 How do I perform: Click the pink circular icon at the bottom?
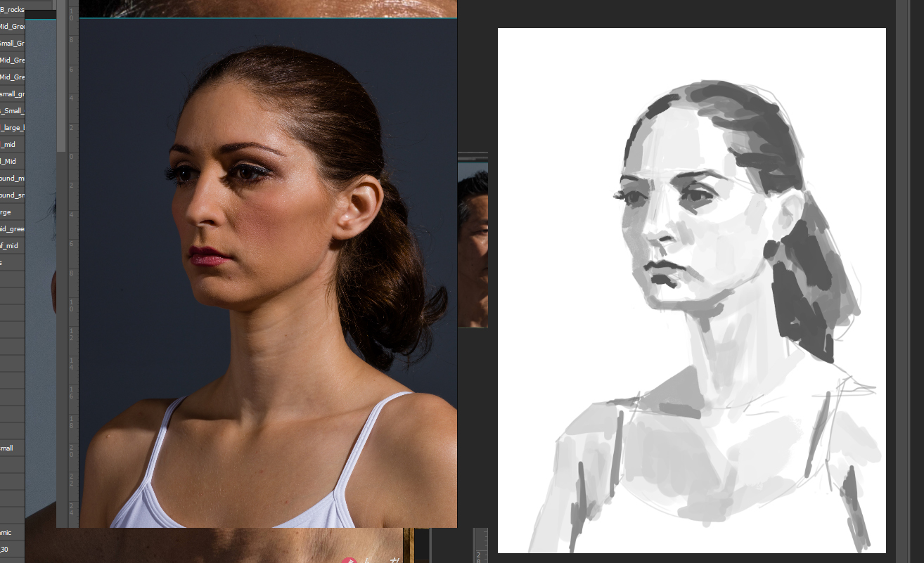(x=349, y=560)
